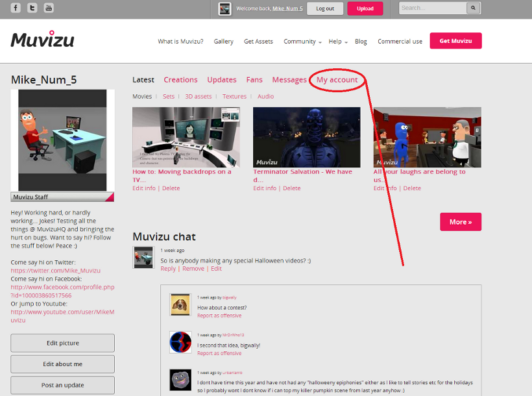This screenshot has width=532, height=396.
Task: Switch to the Fans tab
Action: tap(254, 80)
